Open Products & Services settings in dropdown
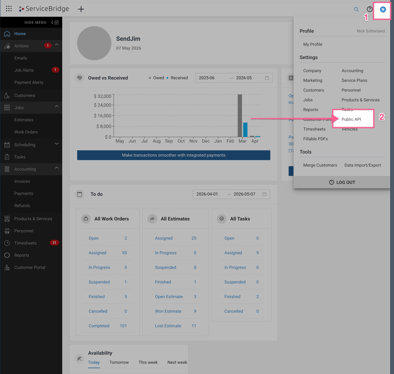 point(360,100)
